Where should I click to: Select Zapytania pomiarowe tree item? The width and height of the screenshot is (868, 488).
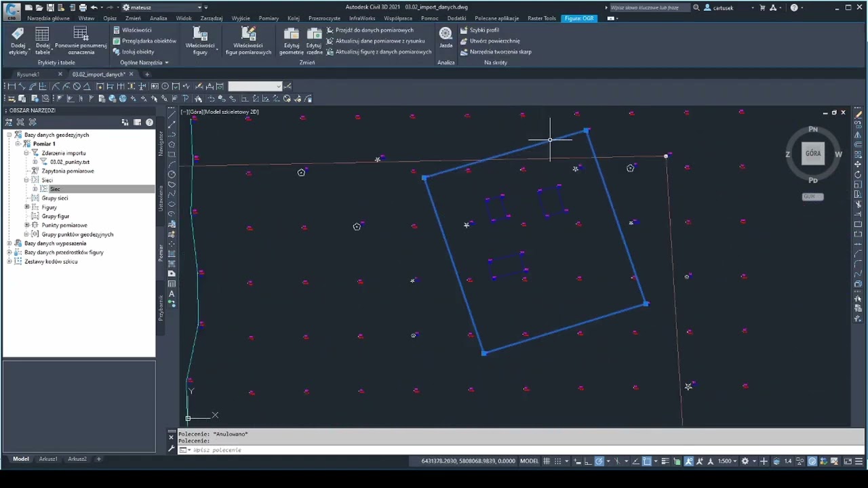(x=68, y=171)
